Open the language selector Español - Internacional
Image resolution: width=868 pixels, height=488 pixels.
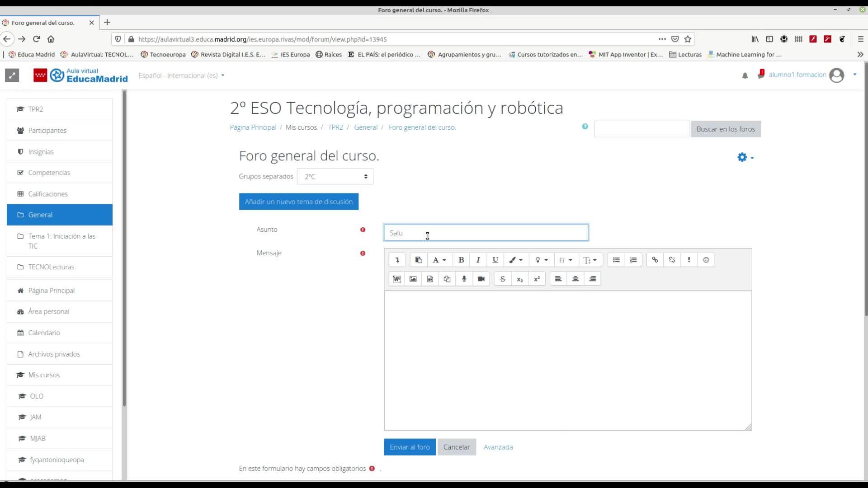181,75
